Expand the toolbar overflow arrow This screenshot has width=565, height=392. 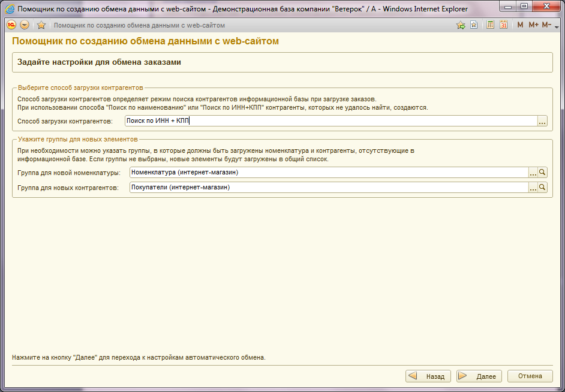click(x=557, y=26)
